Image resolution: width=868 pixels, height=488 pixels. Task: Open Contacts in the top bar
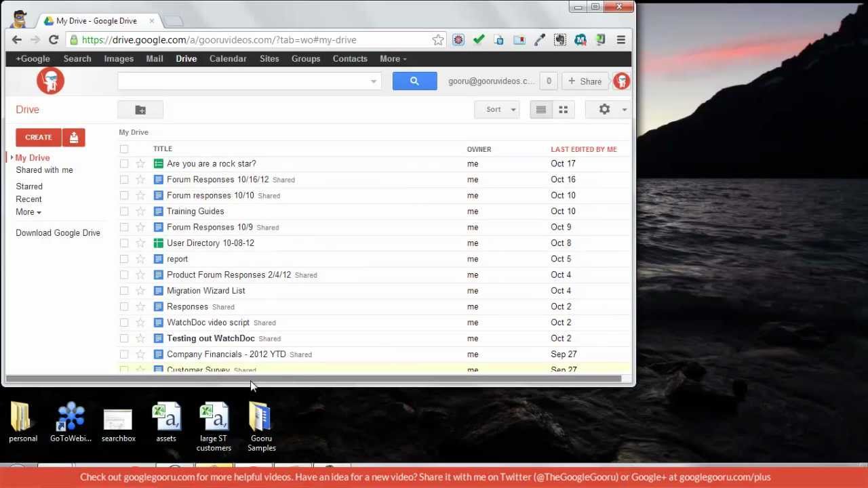click(350, 59)
